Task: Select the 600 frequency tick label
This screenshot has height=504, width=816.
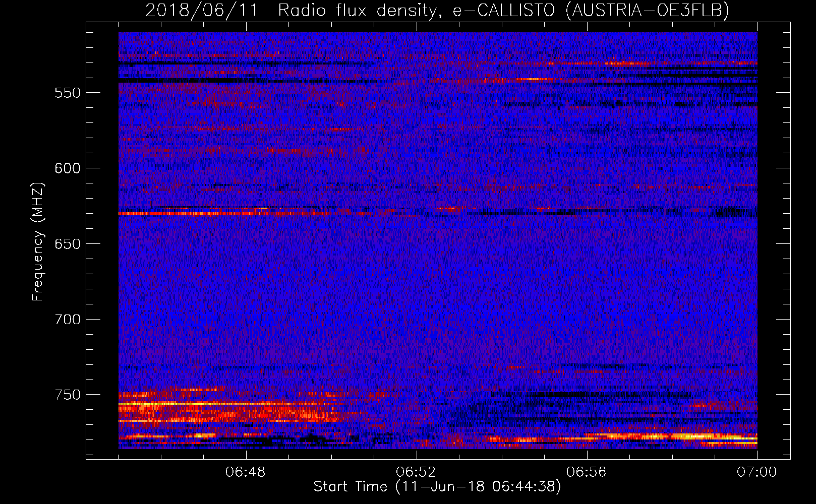Action: [x=68, y=169]
